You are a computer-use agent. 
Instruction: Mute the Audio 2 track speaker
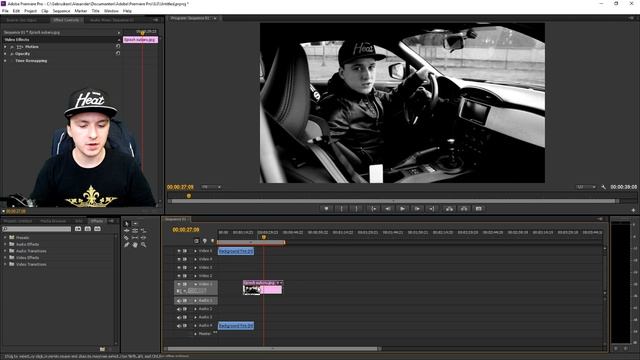tap(179, 309)
